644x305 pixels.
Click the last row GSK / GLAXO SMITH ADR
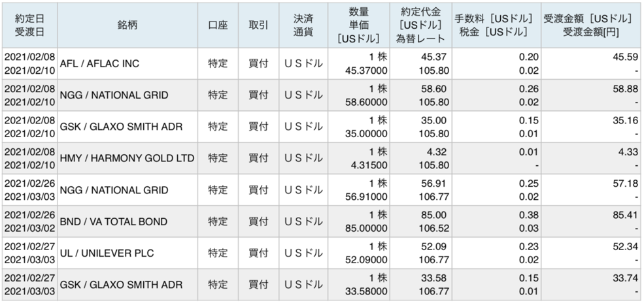tap(121, 285)
